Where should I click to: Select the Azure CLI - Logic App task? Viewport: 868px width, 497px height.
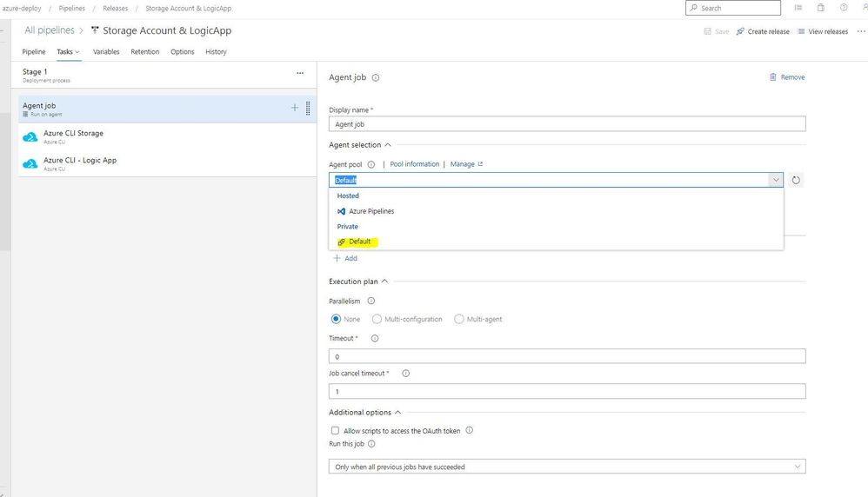click(167, 163)
